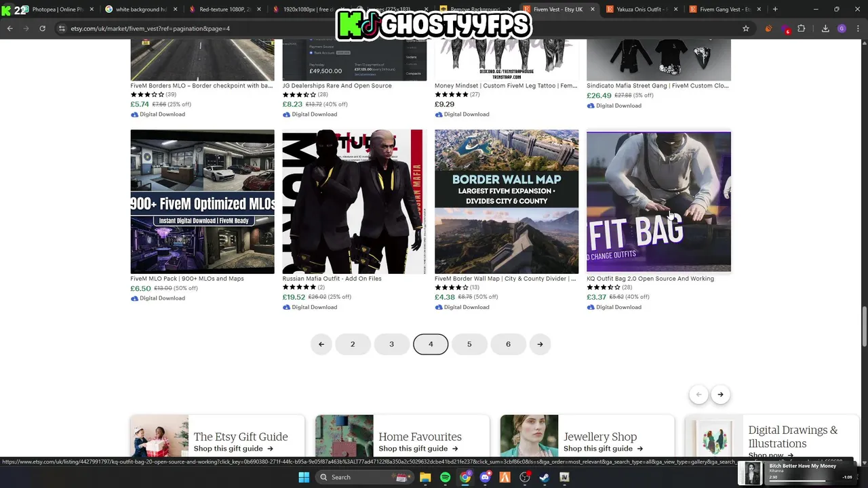Viewport: 868px width, 488px height.
Task: Click the Outfit Bag thumbnail image
Action: click(658, 201)
